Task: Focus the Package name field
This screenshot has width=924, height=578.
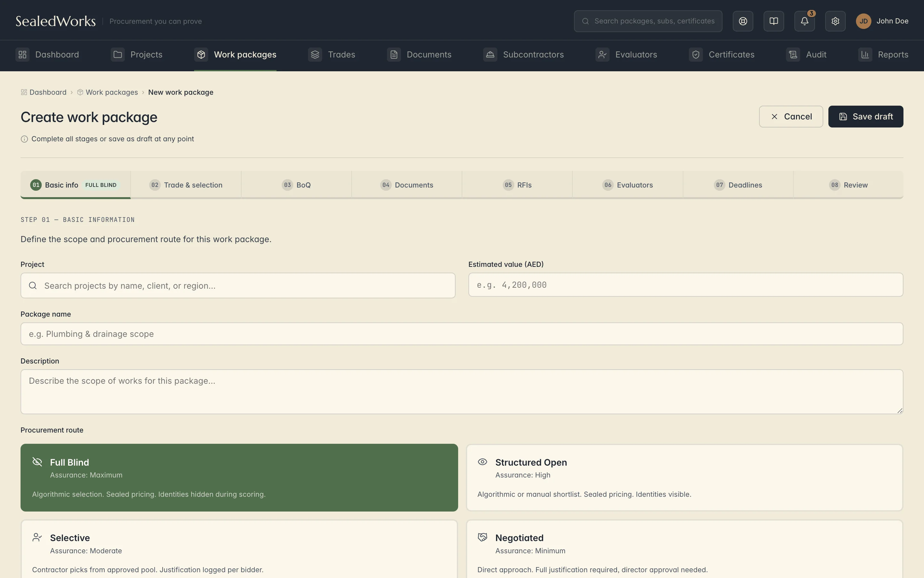Action: [x=462, y=334]
